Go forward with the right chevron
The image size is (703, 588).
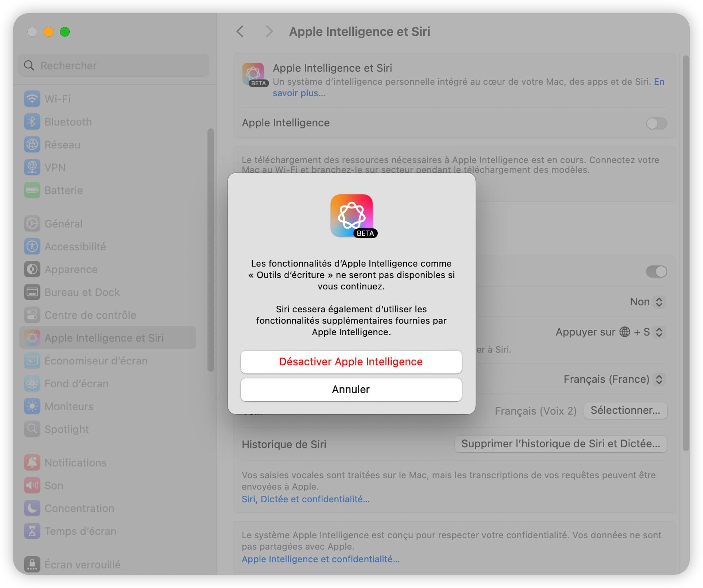[x=269, y=32]
